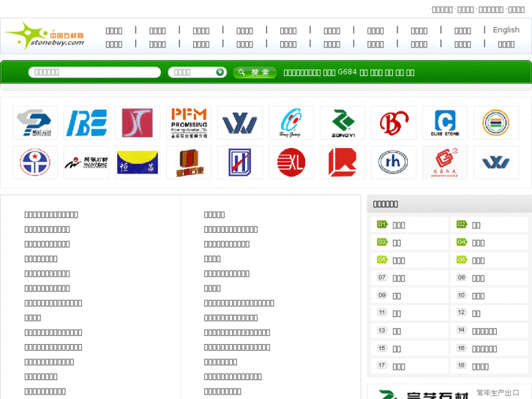The width and height of the screenshot is (532, 399).
Task: Open the large dark blue W logo
Action: tap(240, 123)
